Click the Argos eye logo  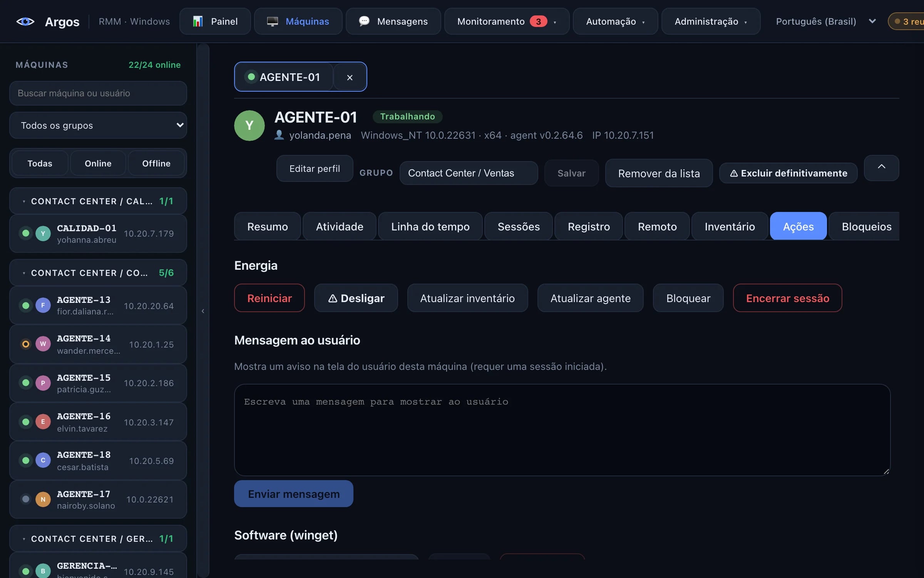pos(25,22)
